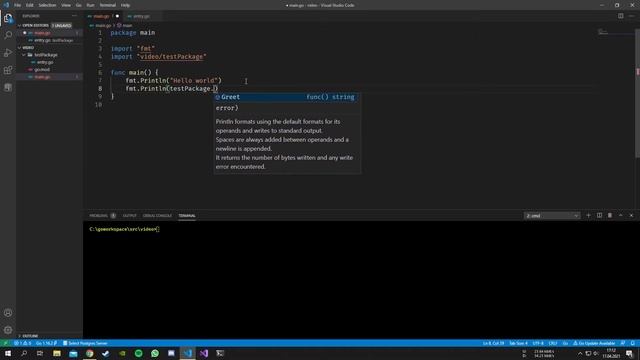Open File Explorer from the taskbar
Image resolution: width=640 pixels, height=360 pixels.
57,353
